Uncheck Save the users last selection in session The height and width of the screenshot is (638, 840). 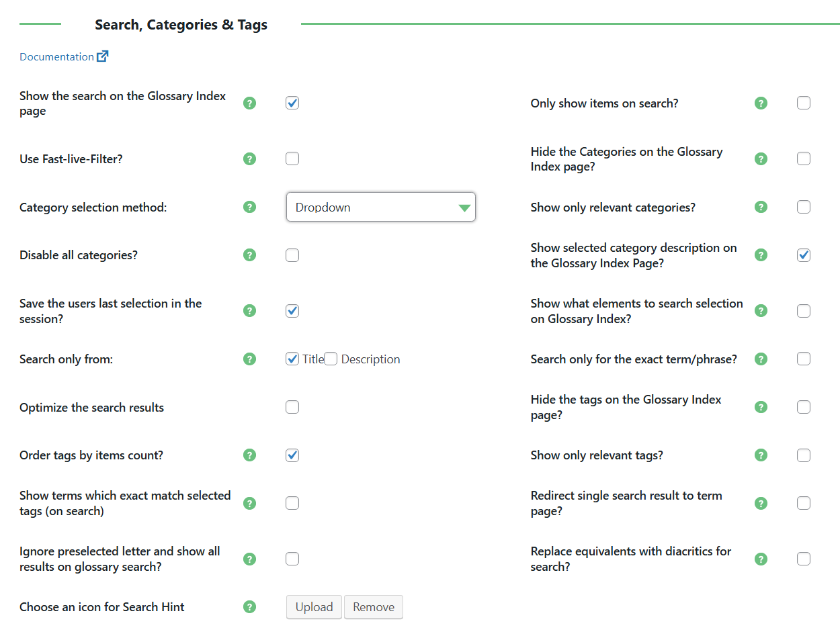pyautogui.click(x=292, y=311)
